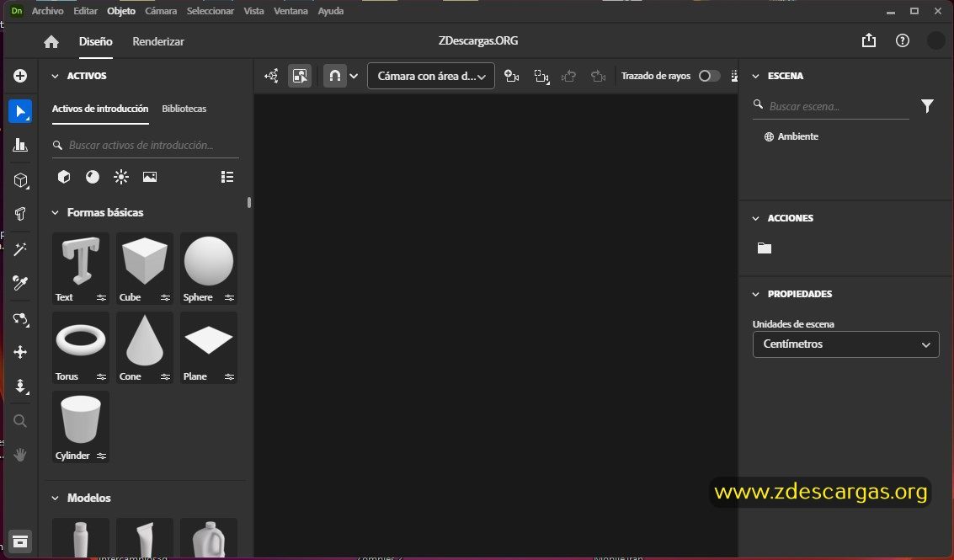
Task: Collapse the Modelos section
Action: [55, 498]
